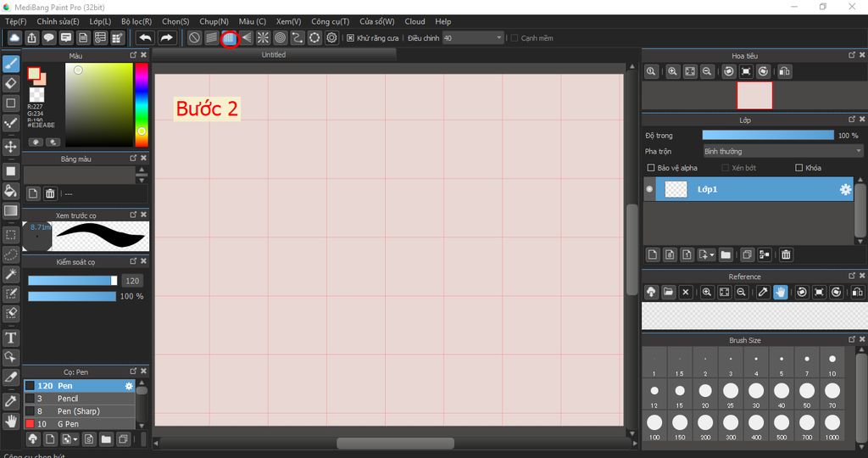Open the Pha trộn blend mode dropdown
This screenshot has width=868, height=458.
[782, 151]
